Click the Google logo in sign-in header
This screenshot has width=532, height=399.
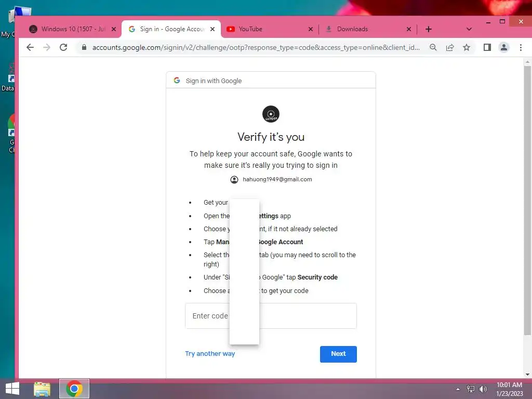point(177,81)
